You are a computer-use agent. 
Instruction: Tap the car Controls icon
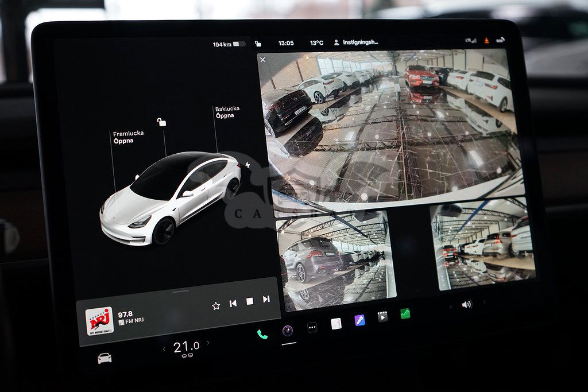[105, 358]
